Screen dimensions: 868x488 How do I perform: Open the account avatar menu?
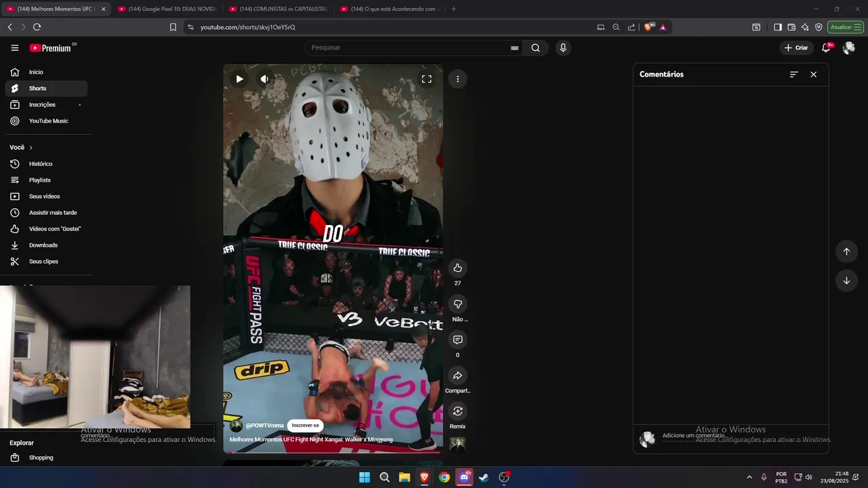[848, 47]
